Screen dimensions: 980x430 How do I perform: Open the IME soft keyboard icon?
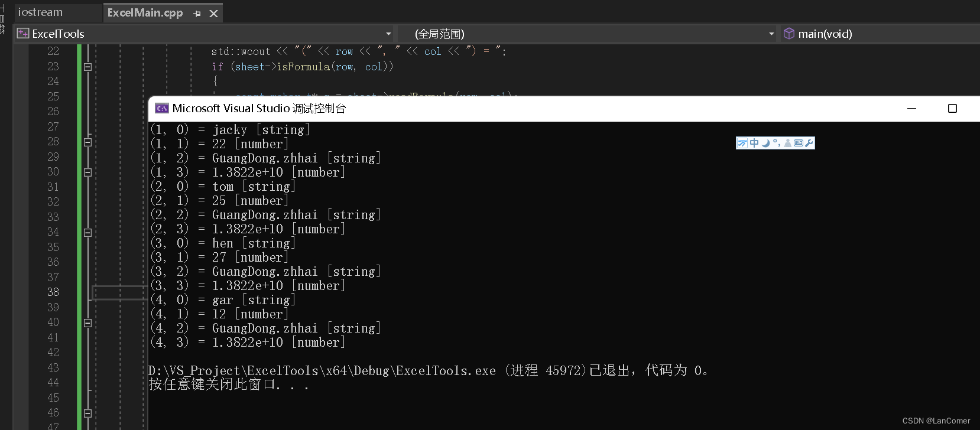[x=799, y=143]
